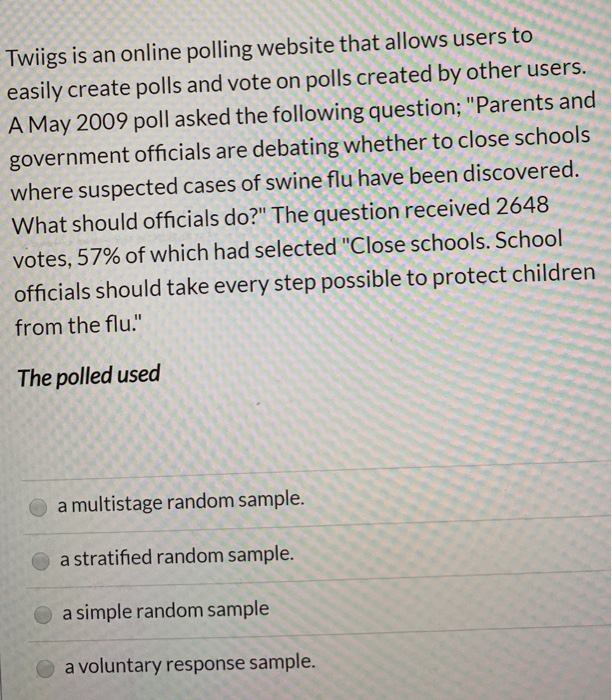Viewport: 612px width, 700px height.
Task: Click the word 'Twiigs' in the question
Action: click(x=37, y=59)
